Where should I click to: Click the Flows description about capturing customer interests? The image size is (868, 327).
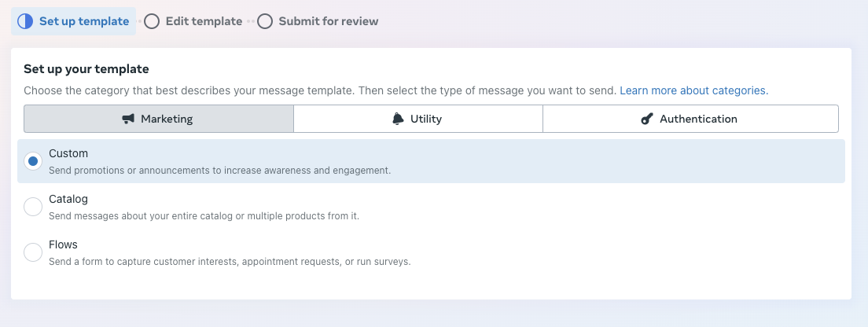[x=229, y=261]
